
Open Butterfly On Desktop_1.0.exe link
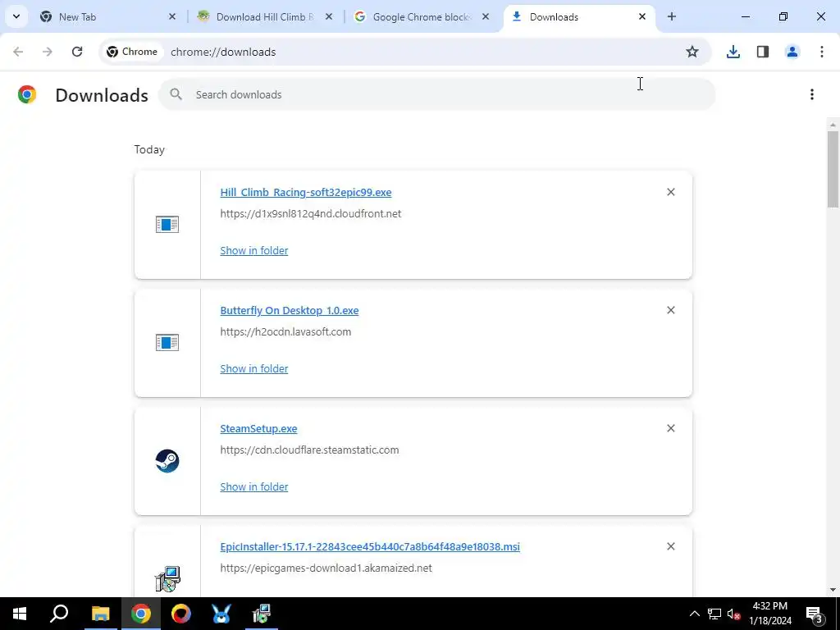click(290, 311)
